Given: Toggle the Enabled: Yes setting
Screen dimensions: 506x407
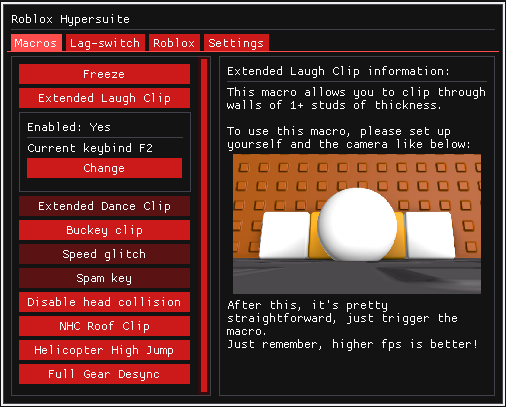Looking at the screenshot, I should click(x=69, y=127).
